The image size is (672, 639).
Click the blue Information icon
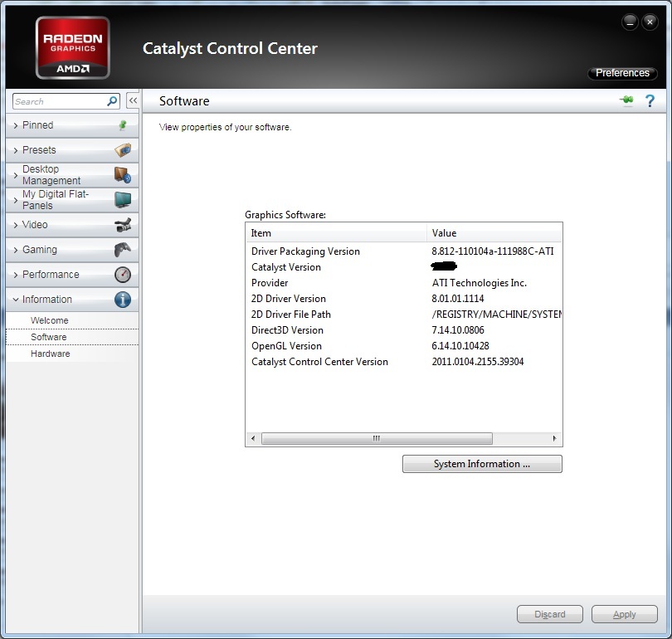[x=123, y=300]
